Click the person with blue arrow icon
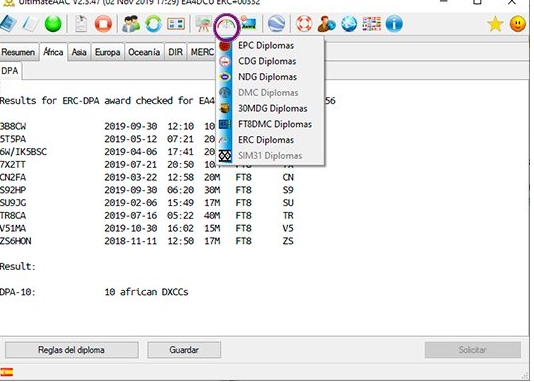Screen dimensions: 534x382 pyautogui.click(x=326, y=24)
